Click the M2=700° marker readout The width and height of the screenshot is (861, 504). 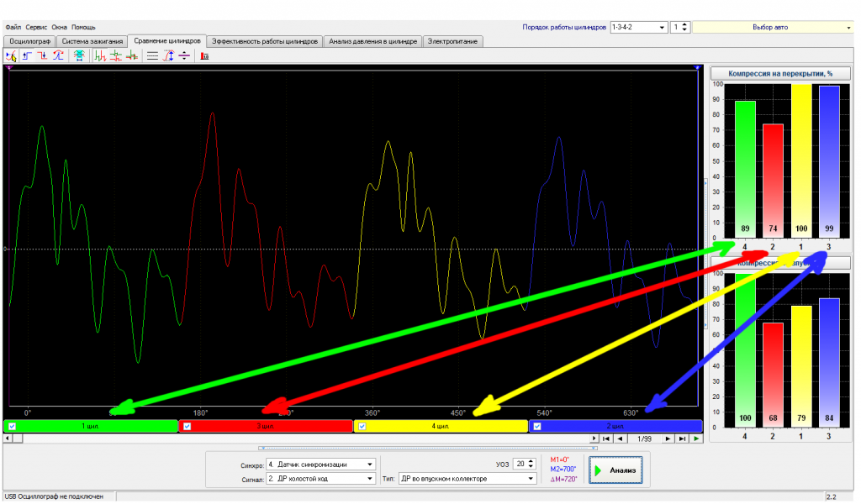click(x=563, y=470)
